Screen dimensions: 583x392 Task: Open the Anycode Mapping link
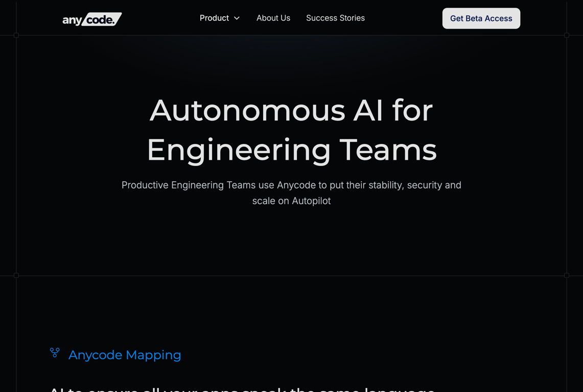[x=125, y=355]
